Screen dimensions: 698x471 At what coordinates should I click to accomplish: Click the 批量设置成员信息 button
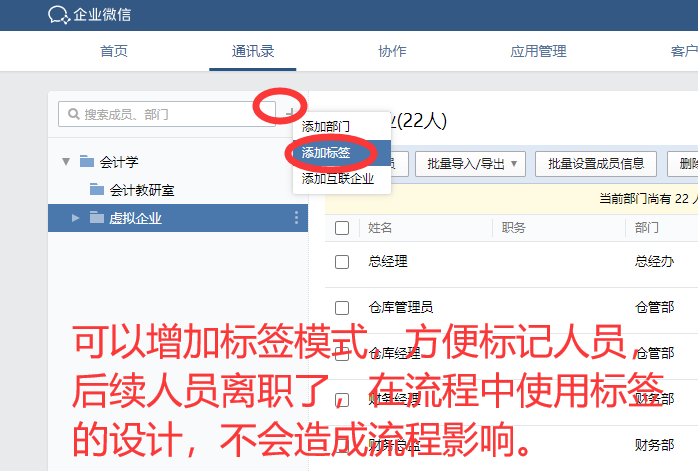click(x=596, y=164)
